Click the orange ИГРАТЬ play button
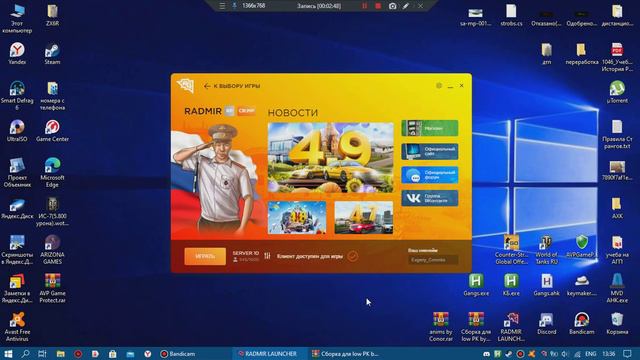Screen dimensions: 640x360 [x=205, y=256]
